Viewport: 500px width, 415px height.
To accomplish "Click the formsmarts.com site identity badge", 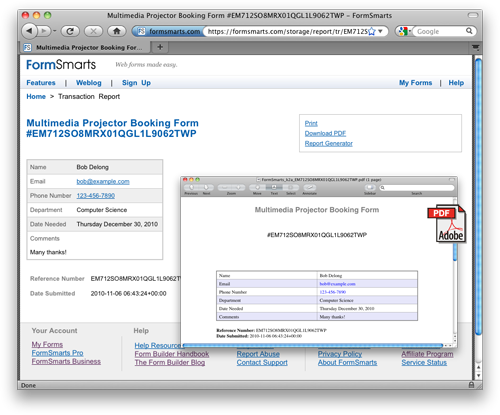I will [168, 31].
